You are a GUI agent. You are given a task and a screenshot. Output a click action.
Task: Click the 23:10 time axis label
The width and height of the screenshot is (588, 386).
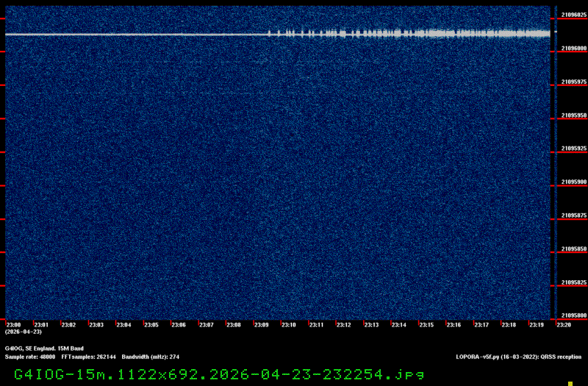click(x=289, y=325)
